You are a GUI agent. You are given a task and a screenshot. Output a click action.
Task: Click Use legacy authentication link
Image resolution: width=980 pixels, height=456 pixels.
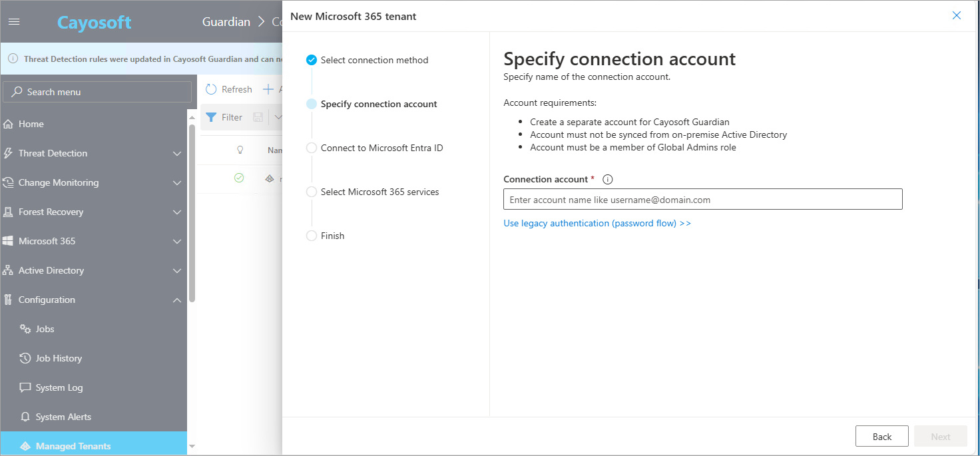click(x=597, y=223)
